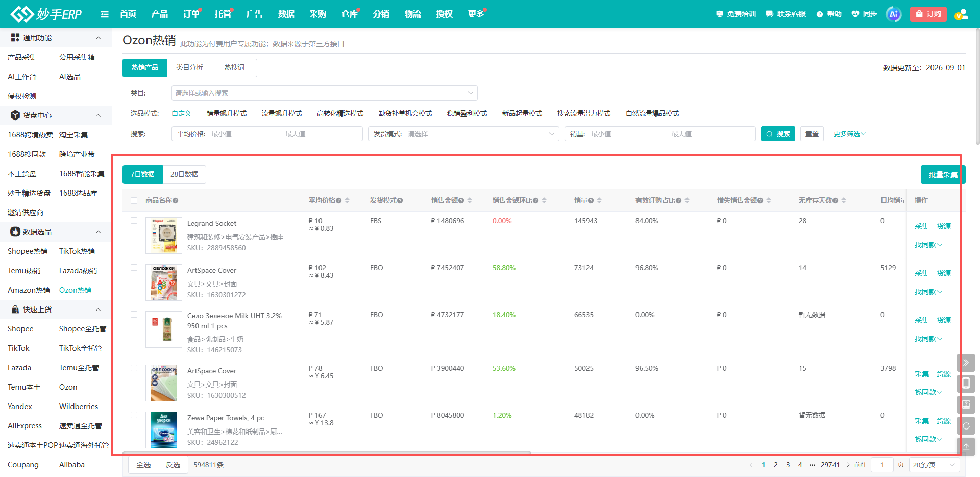Viewport: 980px width, 477px height.
Task: Open the 仓库 top menu
Action: pyautogui.click(x=349, y=14)
